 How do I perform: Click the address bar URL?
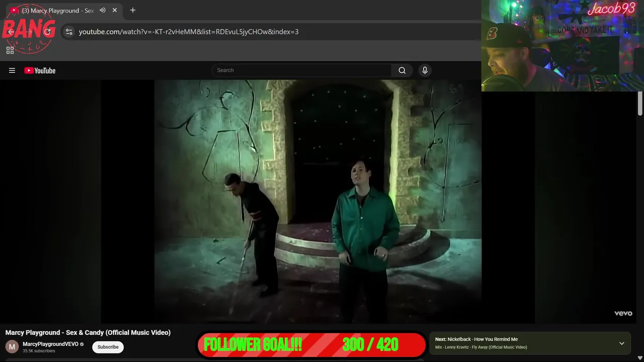click(x=189, y=32)
